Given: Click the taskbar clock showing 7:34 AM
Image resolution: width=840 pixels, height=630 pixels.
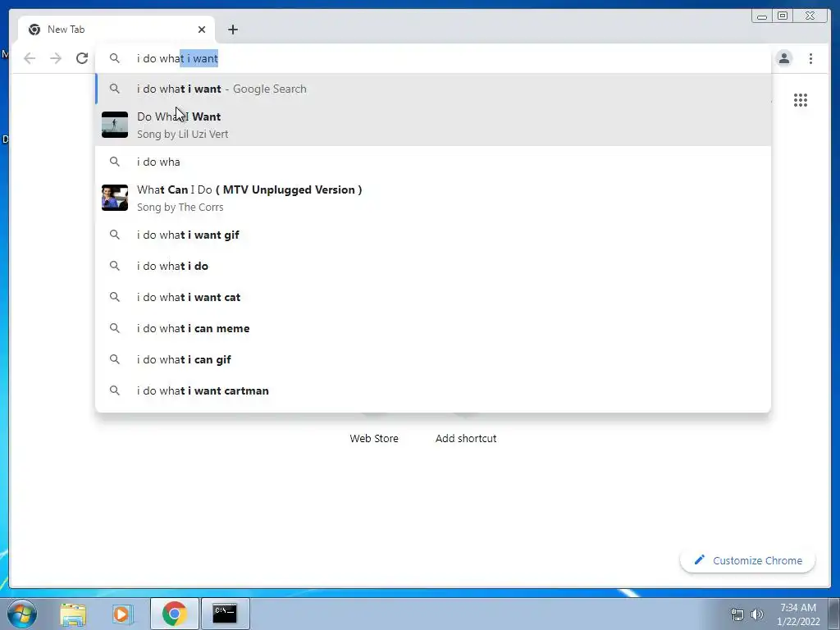Looking at the screenshot, I should tap(798, 614).
